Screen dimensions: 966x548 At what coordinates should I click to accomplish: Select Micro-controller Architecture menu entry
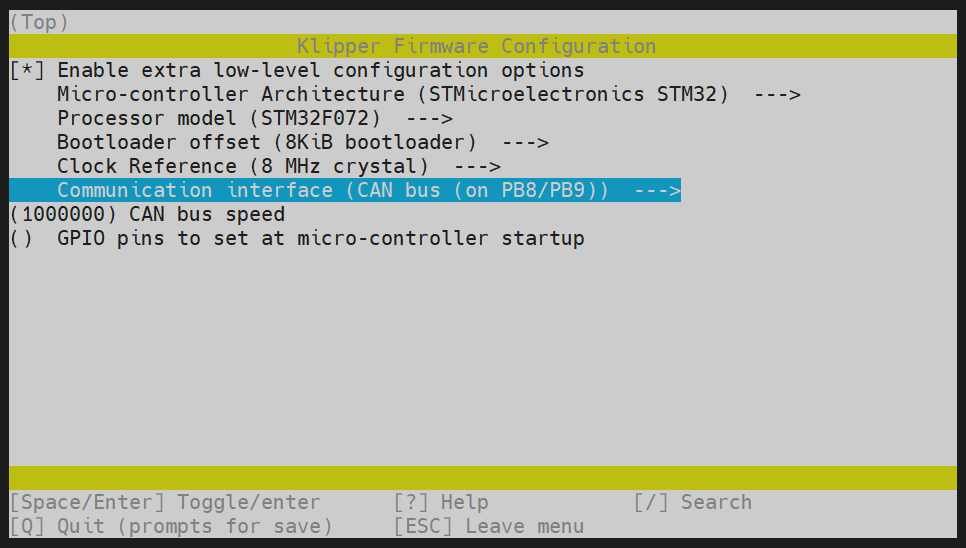click(x=392, y=95)
